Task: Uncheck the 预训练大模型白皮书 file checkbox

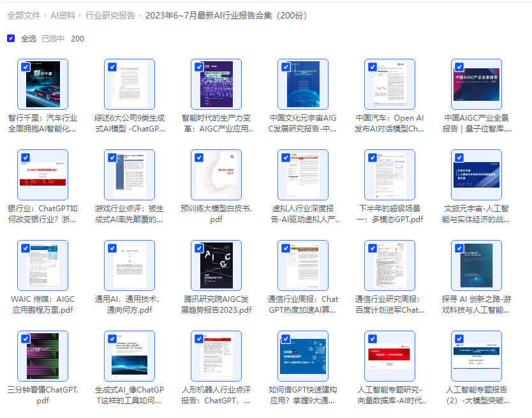Action: (x=199, y=158)
